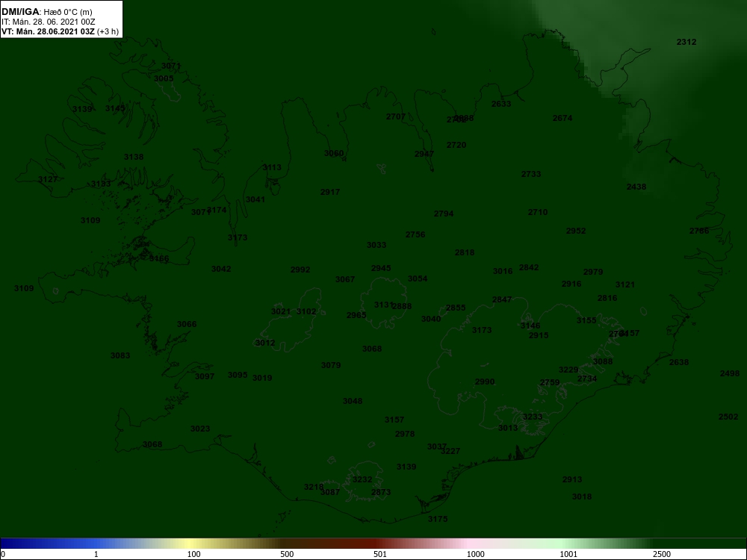Click the legend label 2500
The image size is (747, 560).
(662, 554)
